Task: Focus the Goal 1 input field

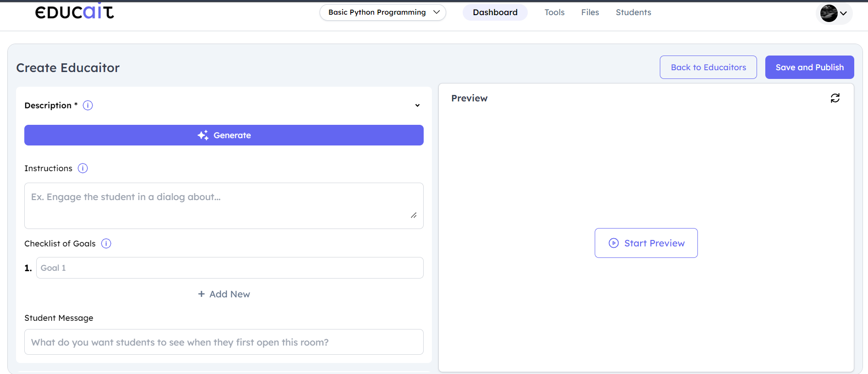Action: click(x=229, y=268)
